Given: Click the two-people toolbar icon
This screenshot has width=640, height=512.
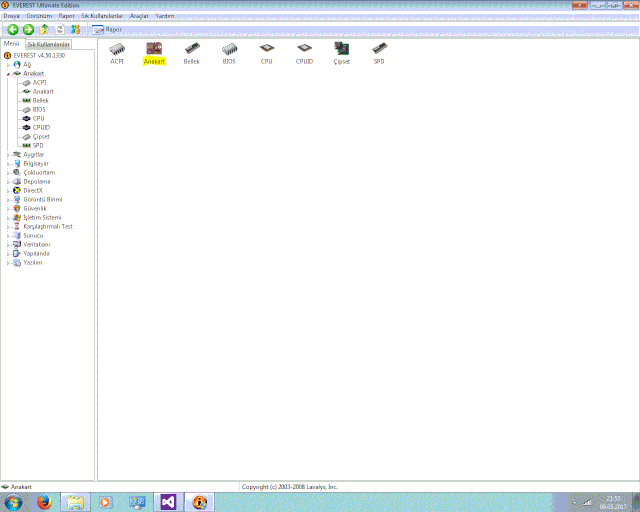Looking at the screenshot, I should [76, 29].
